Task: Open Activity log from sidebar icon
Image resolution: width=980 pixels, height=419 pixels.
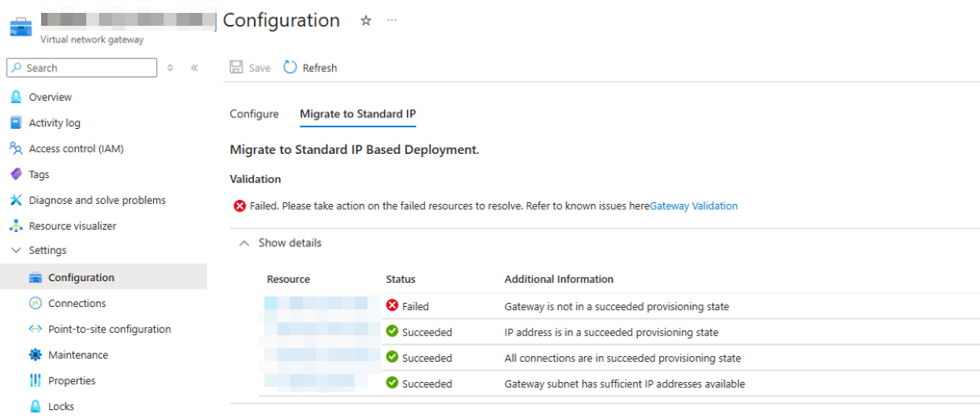Action: [x=15, y=122]
